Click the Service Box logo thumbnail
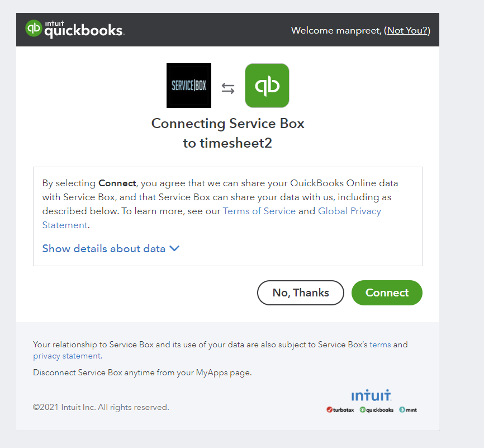The image size is (484, 448). 189,86
